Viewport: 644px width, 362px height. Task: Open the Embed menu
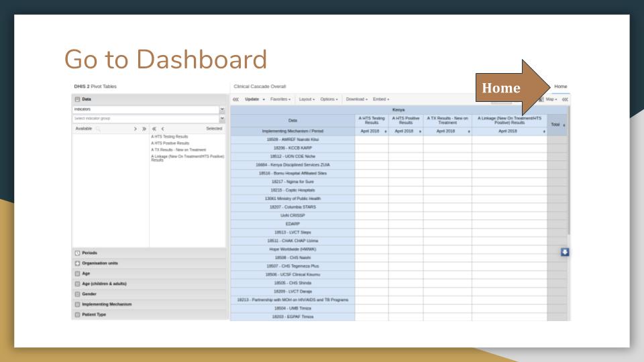[x=381, y=99]
